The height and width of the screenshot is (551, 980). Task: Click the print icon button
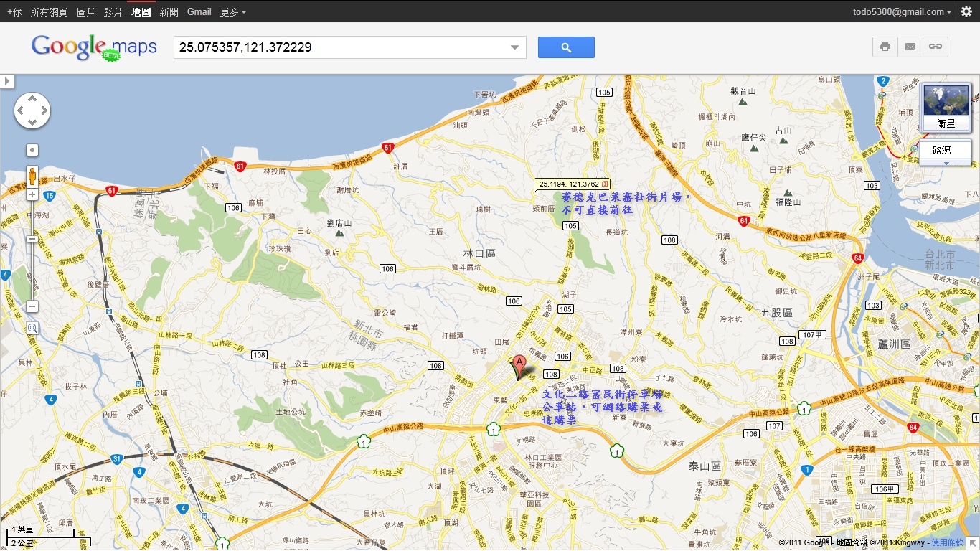pos(885,47)
